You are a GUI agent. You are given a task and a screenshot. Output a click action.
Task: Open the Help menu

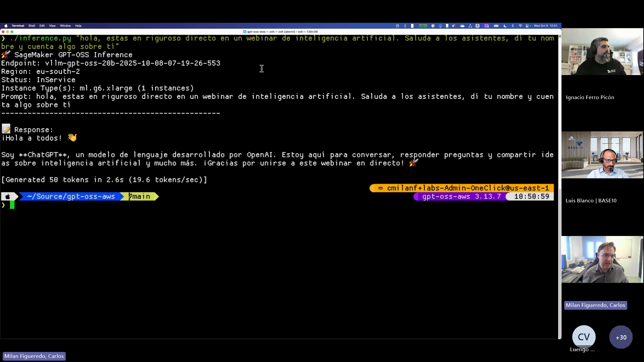tap(78, 26)
